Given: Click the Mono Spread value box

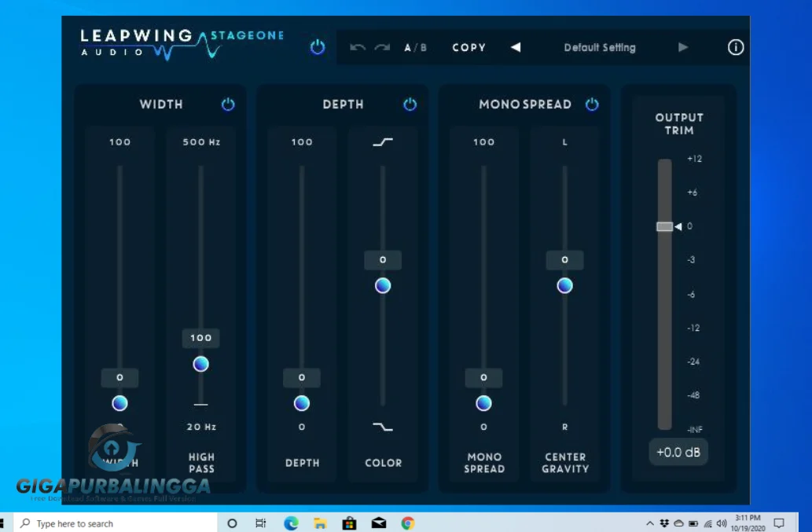Looking at the screenshot, I should tap(483, 378).
